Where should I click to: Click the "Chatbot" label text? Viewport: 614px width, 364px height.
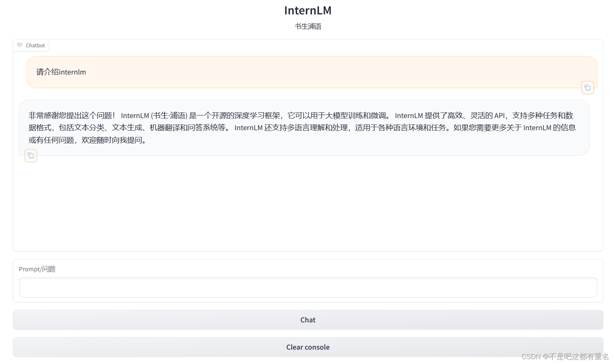point(35,45)
